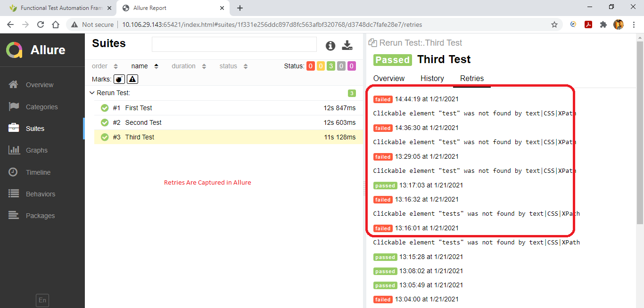The width and height of the screenshot is (644, 308).
Task: Open failed retry at 13:04:00
Action: click(416, 299)
